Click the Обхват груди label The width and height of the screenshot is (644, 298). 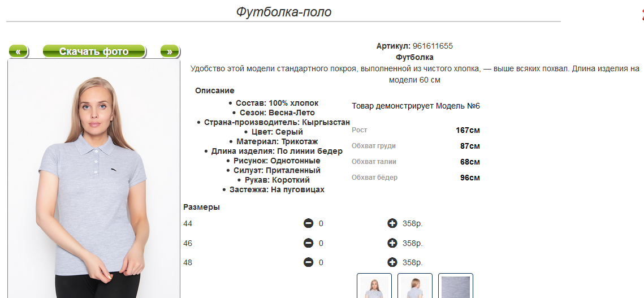click(x=374, y=146)
